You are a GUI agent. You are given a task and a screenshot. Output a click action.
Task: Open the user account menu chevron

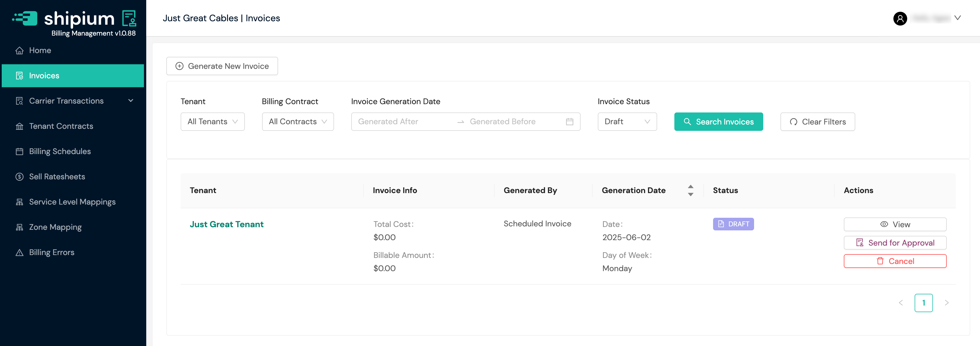pos(958,18)
